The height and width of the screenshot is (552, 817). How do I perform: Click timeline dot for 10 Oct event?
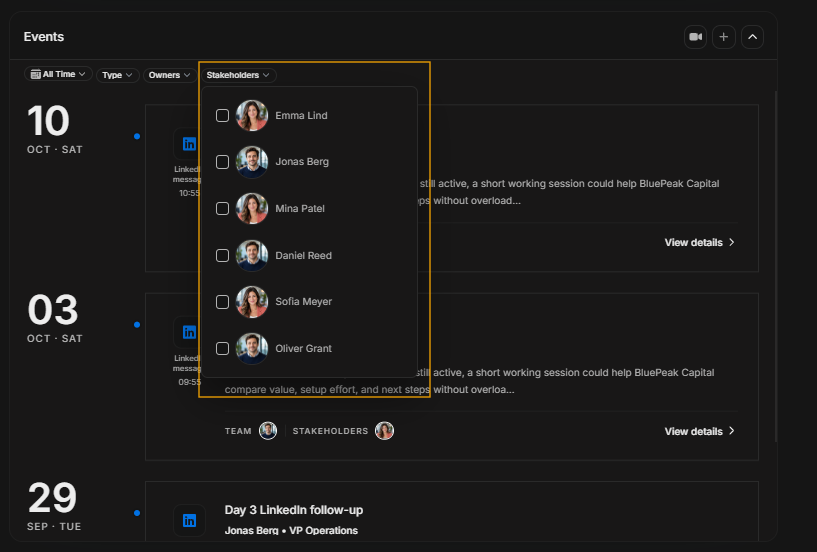(137, 137)
